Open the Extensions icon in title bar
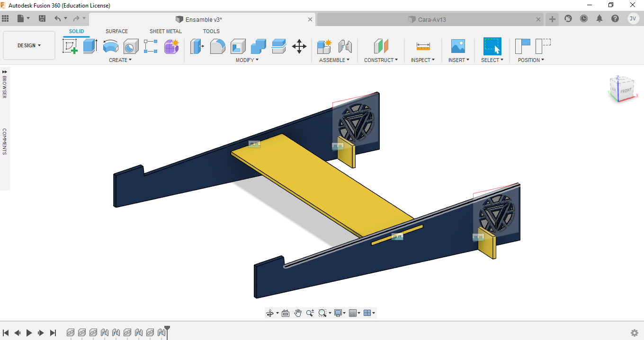The width and height of the screenshot is (644, 340). tap(568, 18)
